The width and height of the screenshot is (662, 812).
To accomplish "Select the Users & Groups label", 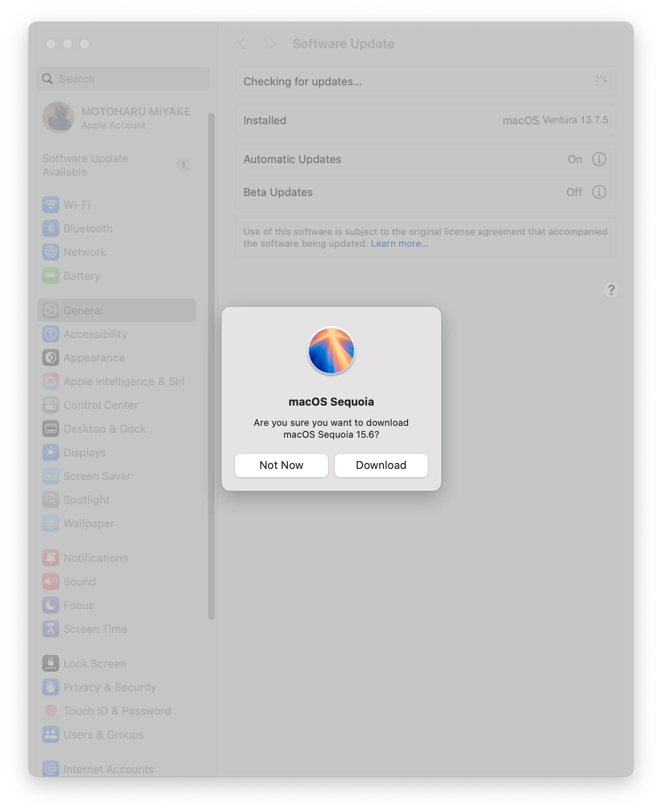I will [104, 735].
